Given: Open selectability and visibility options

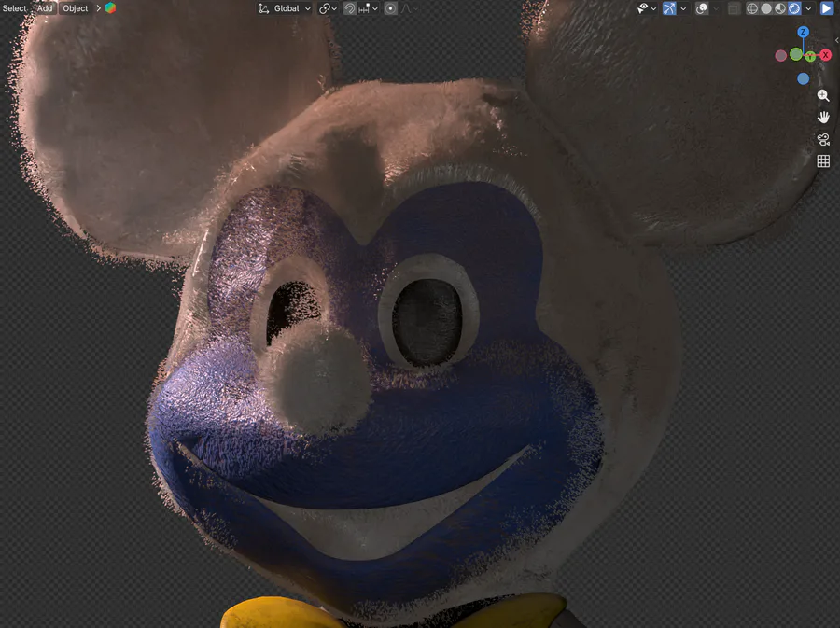Looking at the screenshot, I should tap(647, 8).
